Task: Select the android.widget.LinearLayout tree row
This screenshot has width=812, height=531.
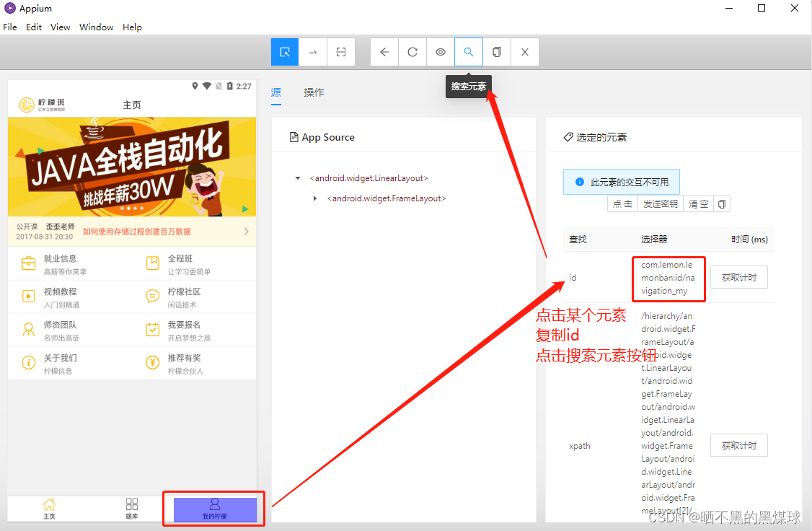Action: [369, 178]
